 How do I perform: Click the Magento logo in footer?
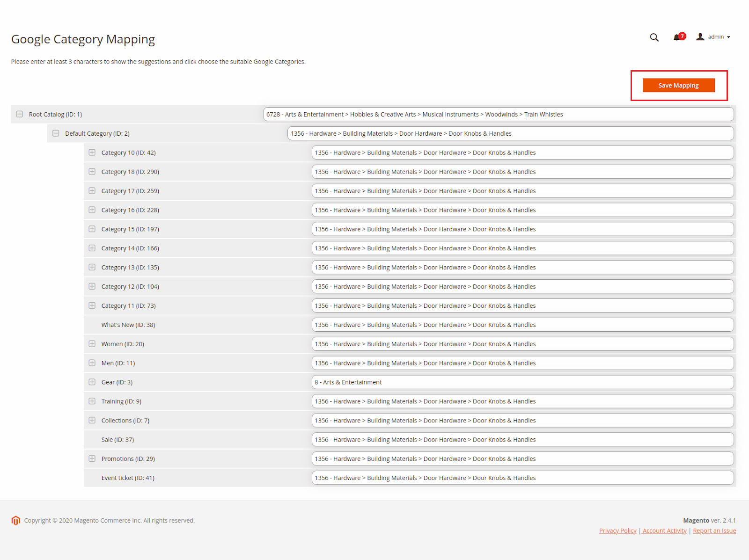[x=16, y=520]
